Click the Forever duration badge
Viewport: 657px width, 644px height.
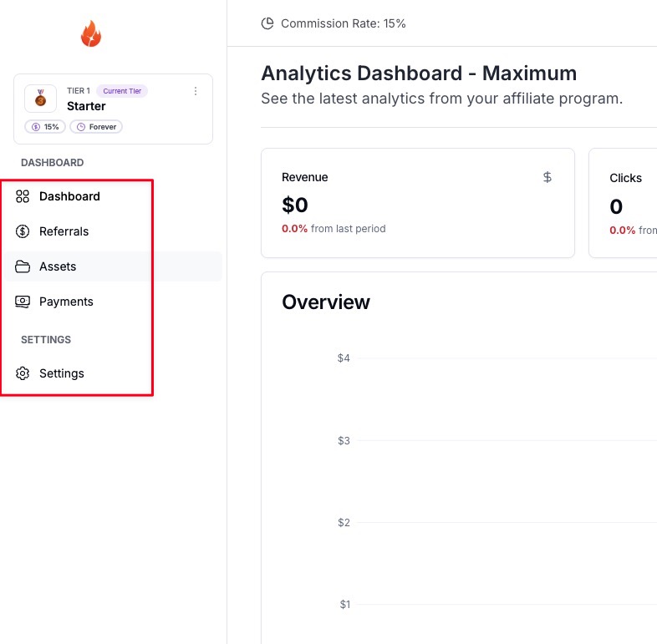tap(96, 127)
